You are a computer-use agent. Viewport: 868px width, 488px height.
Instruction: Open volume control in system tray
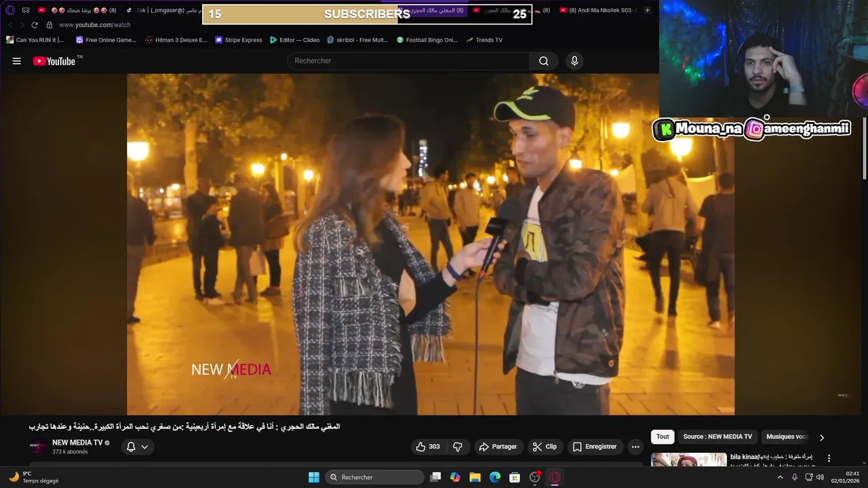click(821, 477)
